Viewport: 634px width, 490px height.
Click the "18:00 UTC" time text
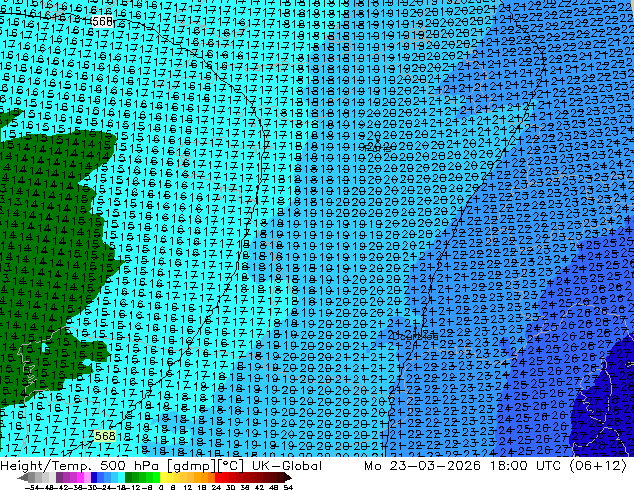pyautogui.click(x=525, y=466)
